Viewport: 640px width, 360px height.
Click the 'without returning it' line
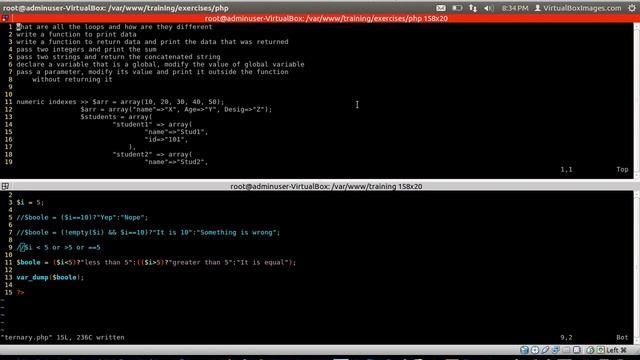coord(72,79)
